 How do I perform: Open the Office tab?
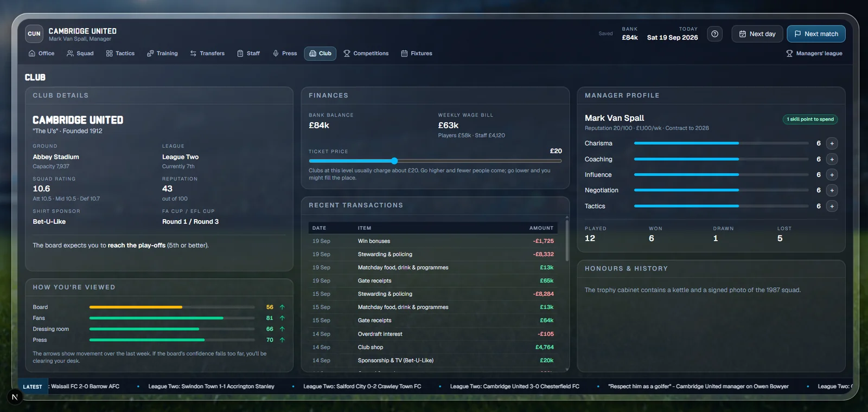tap(41, 54)
